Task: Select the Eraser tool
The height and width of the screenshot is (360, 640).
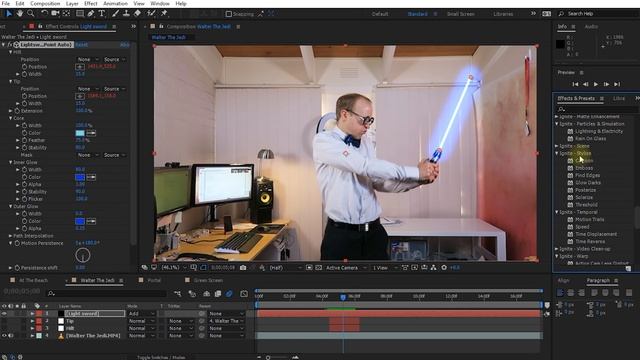Action: tap(137, 13)
